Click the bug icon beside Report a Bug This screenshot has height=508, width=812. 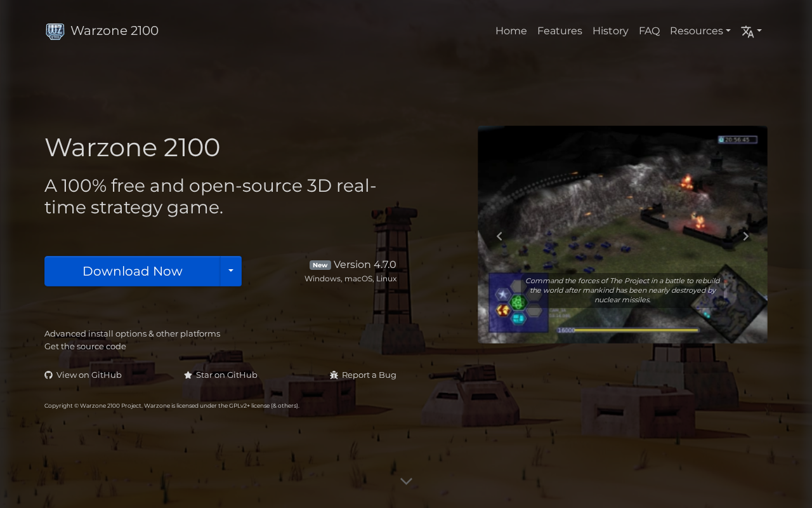pos(334,375)
